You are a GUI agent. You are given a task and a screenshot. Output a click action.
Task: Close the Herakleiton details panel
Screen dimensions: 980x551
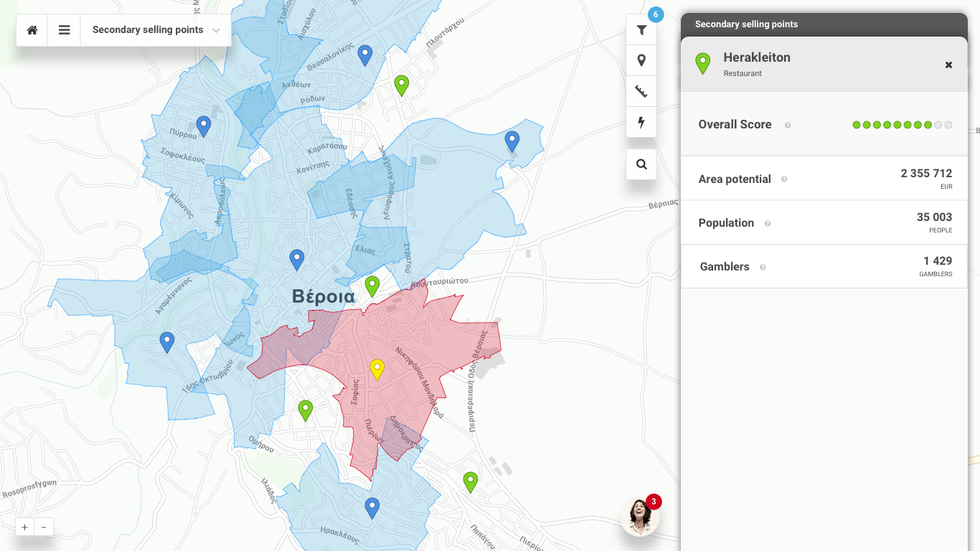[x=948, y=65]
